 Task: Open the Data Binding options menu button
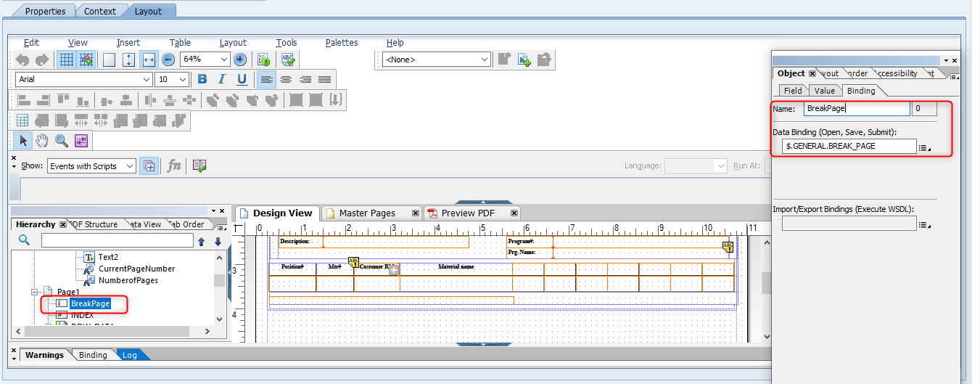pos(924,147)
